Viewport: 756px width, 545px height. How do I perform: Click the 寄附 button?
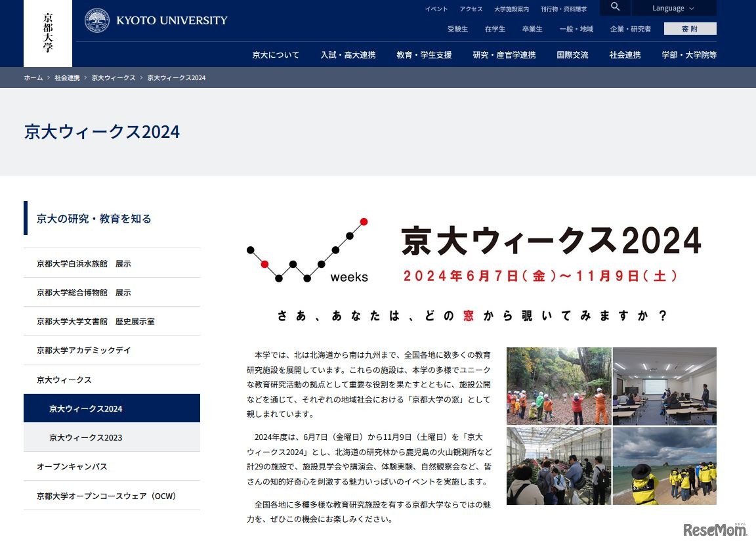pos(690,29)
